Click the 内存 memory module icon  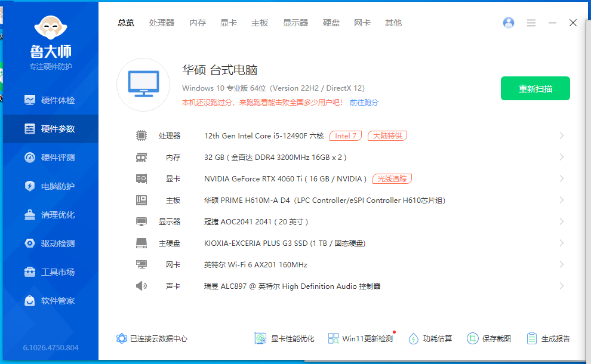(141, 157)
